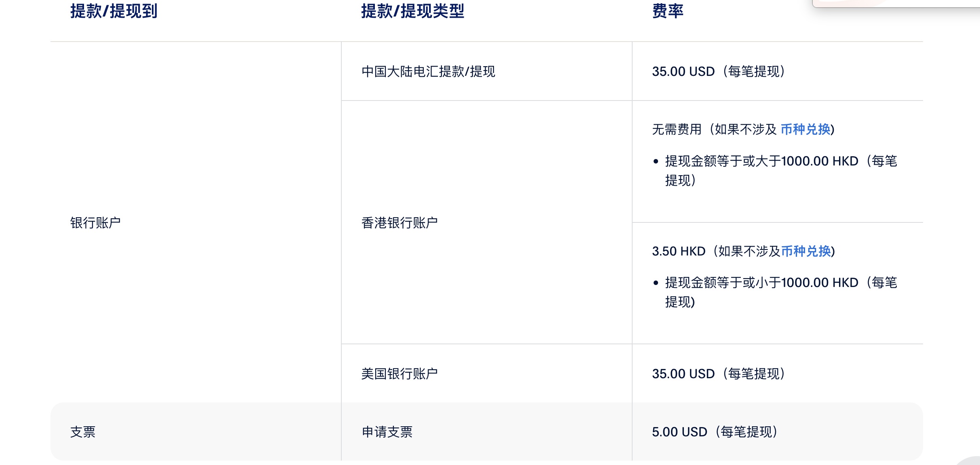Open 币种兑换 link beside 3.50 HKD
Image resolution: width=980 pixels, height=465 pixels.
pyautogui.click(x=806, y=251)
